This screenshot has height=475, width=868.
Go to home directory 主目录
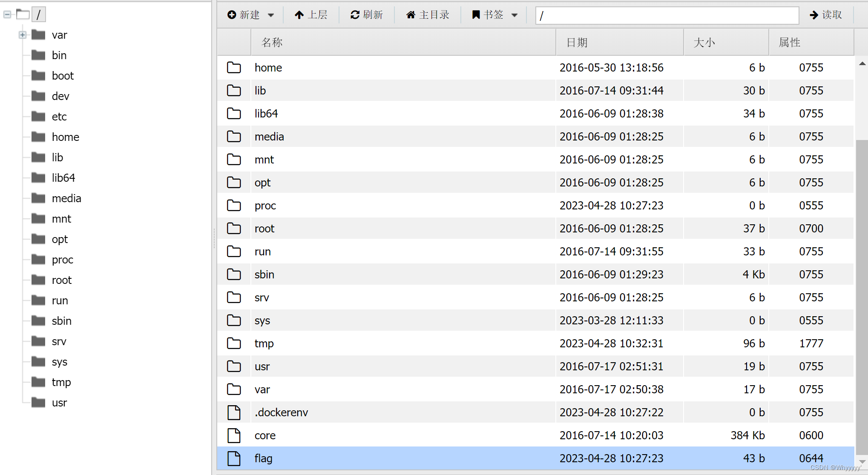(x=428, y=15)
